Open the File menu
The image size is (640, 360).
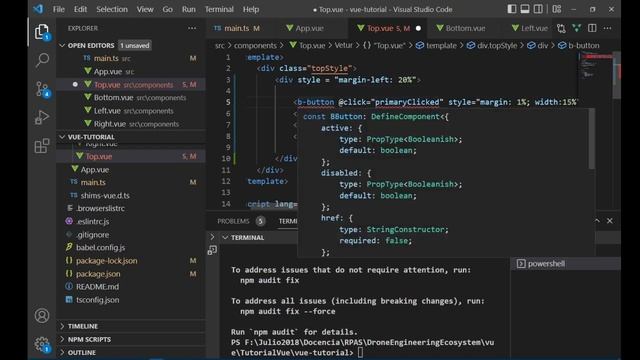click(x=59, y=9)
